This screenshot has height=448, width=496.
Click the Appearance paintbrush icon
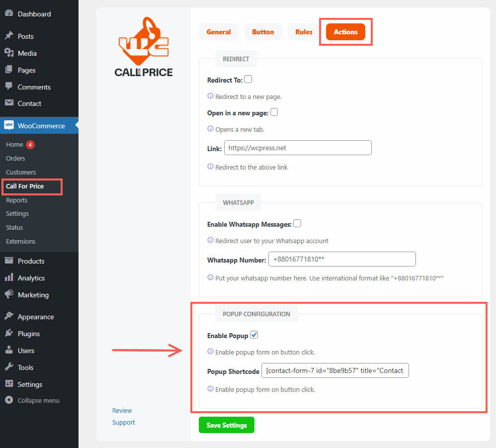click(x=9, y=316)
